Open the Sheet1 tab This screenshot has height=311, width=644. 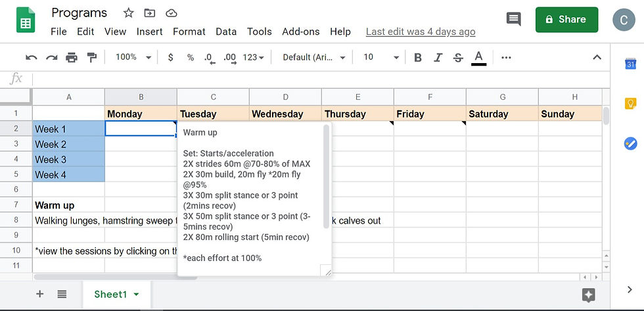pyautogui.click(x=117, y=294)
